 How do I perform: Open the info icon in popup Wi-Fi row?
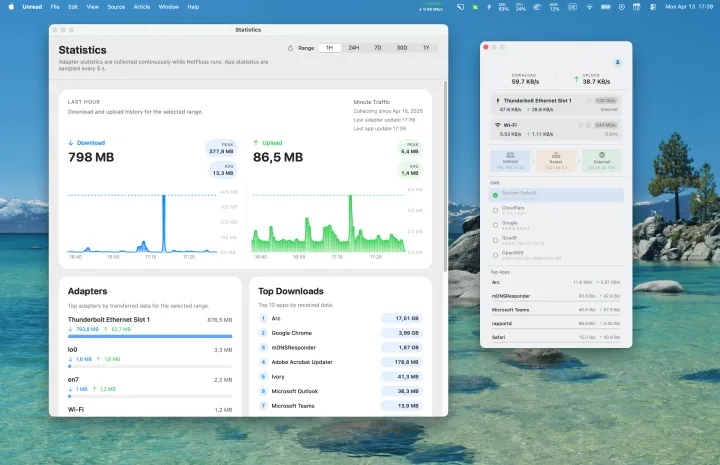(x=588, y=125)
